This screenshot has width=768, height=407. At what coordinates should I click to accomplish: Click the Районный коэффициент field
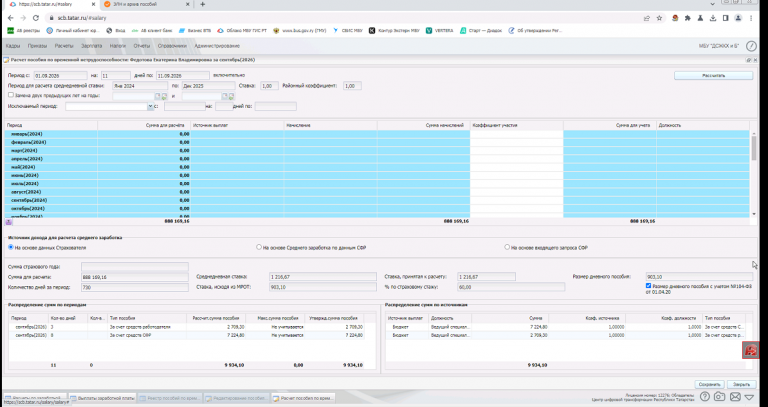click(x=353, y=86)
